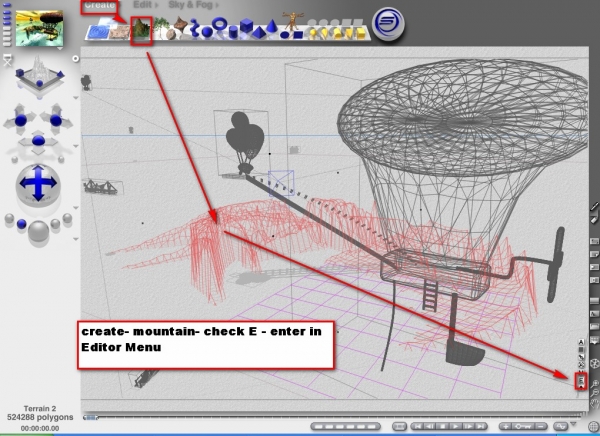Create a pyramid primitive
Viewport: 600px width, 436px height.
259,33
